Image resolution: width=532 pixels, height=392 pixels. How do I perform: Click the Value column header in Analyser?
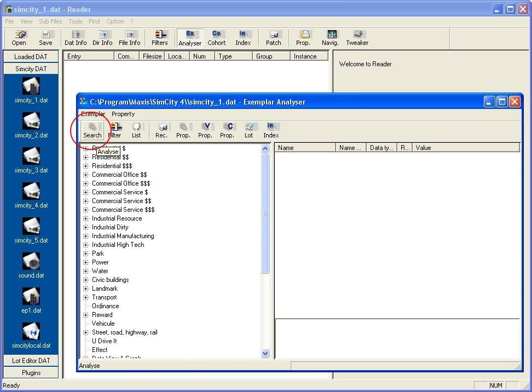click(x=466, y=148)
